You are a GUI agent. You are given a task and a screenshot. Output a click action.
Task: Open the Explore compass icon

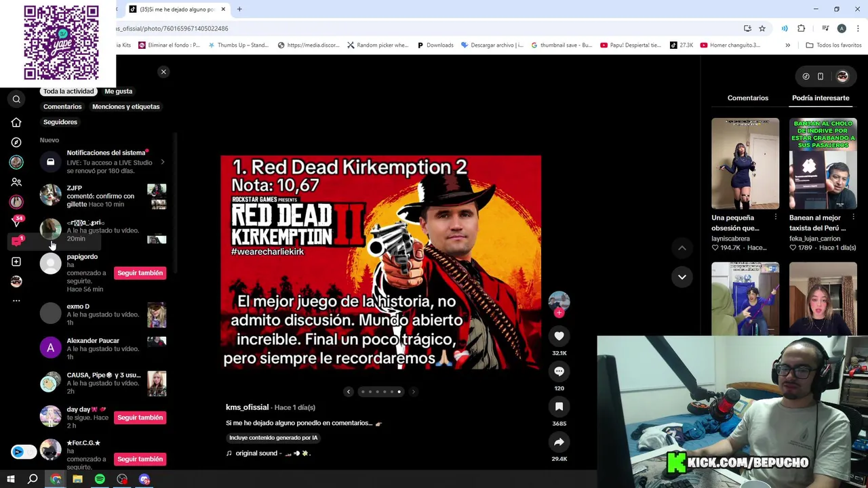[16, 142]
